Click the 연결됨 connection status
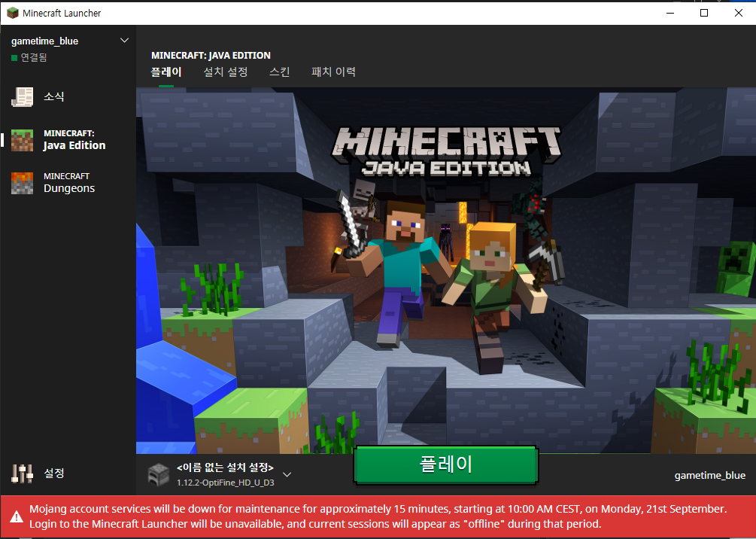This screenshot has width=756, height=539. click(x=29, y=57)
